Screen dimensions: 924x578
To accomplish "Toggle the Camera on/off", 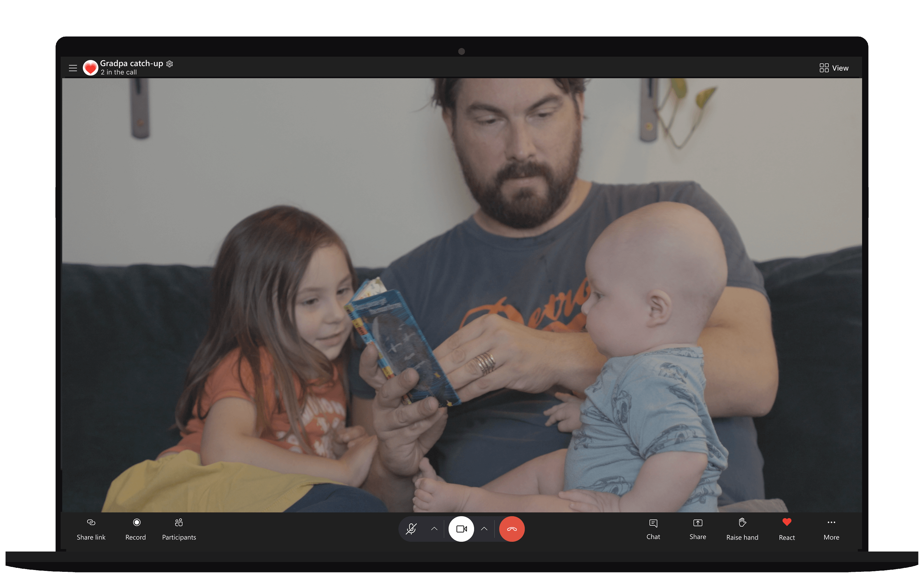I will click(x=462, y=529).
